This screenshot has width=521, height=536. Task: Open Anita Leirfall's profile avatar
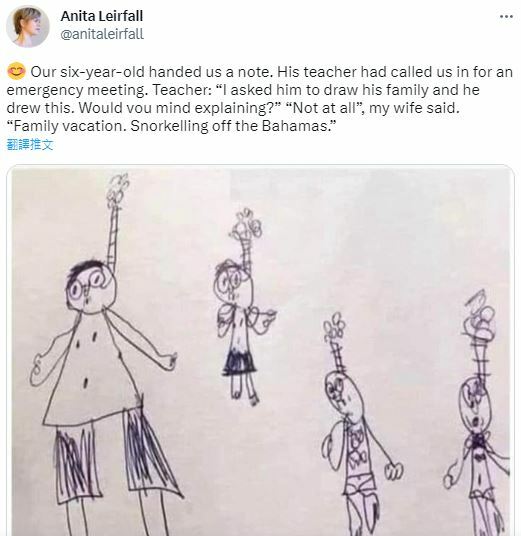(x=28, y=26)
